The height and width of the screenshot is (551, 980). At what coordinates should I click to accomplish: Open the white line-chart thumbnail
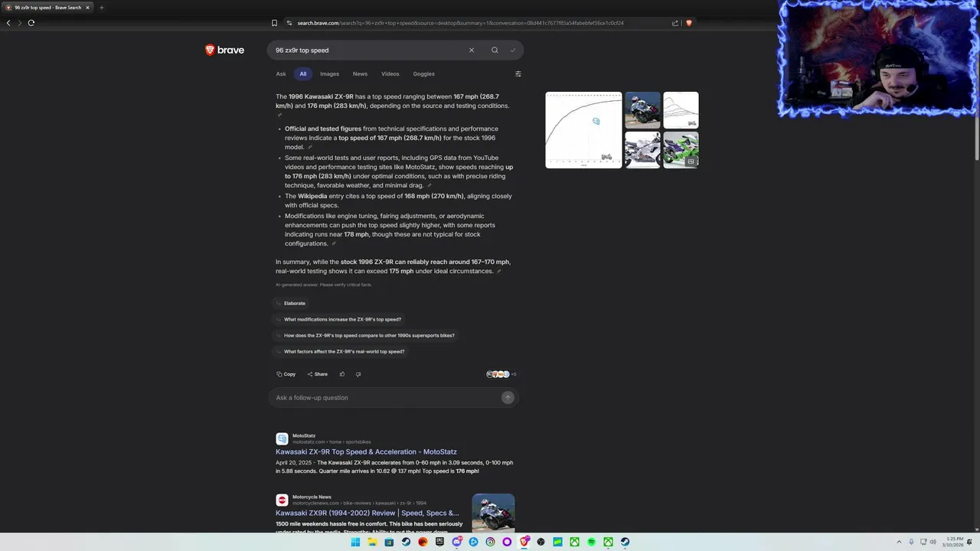(x=681, y=110)
